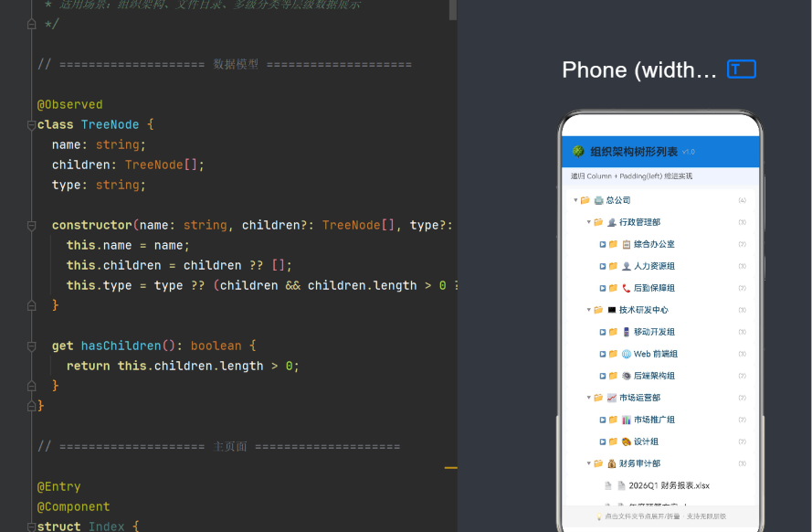Fold the constructor block in the gutter
This screenshot has height=532, width=812.
(x=32, y=226)
